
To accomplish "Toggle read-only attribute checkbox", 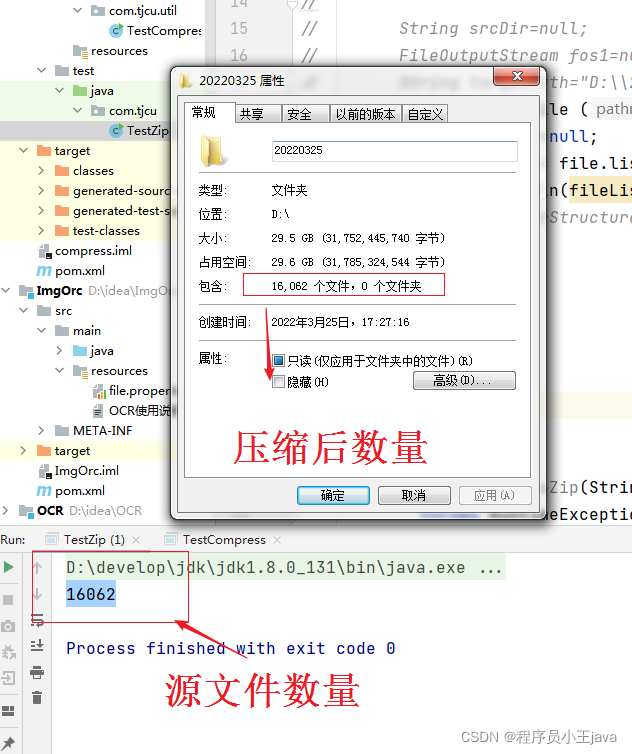I will [278, 361].
